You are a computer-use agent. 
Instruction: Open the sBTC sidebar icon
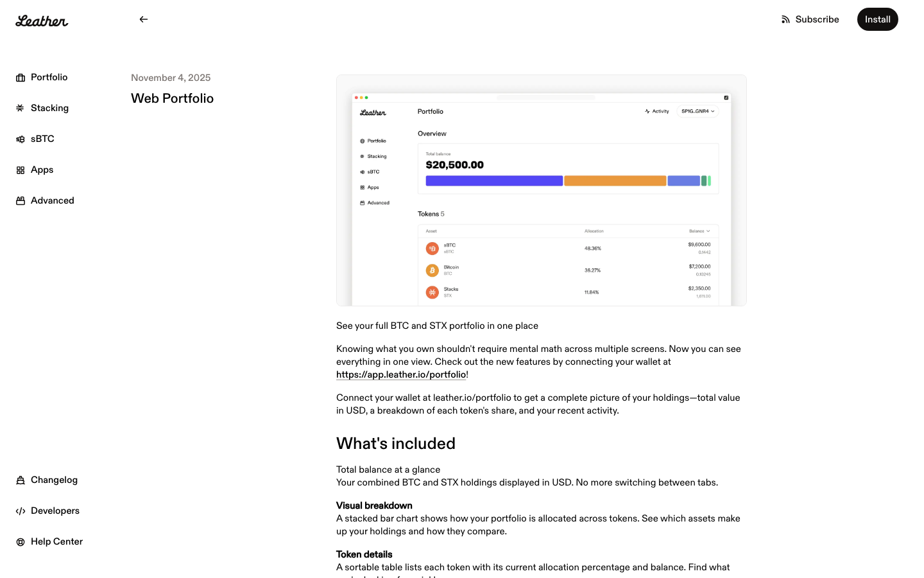(x=21, y=139)
